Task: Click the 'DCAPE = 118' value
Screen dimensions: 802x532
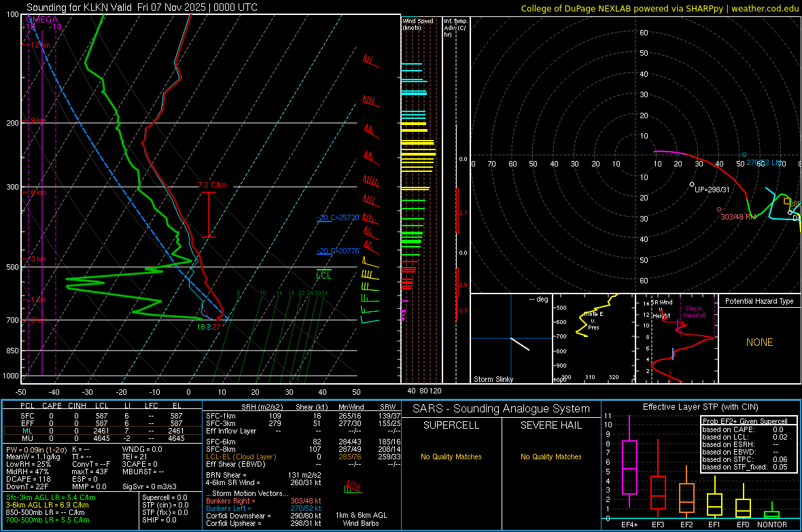Action: 28,479
